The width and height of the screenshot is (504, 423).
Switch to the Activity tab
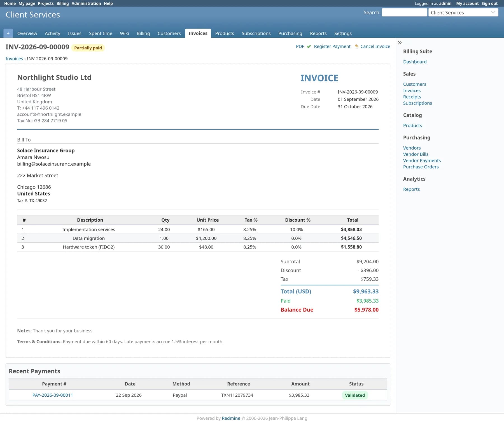(52, 33)
